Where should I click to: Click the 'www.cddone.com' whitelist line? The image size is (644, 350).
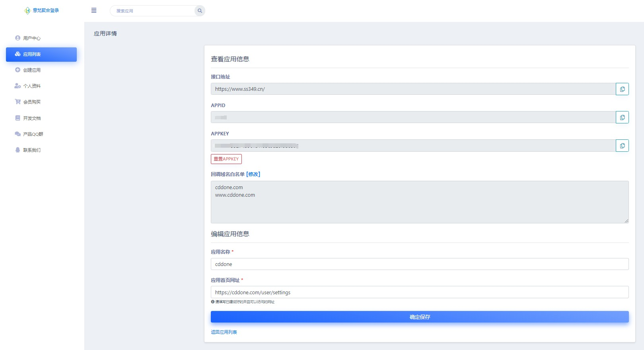pyautogui.click(x=235, y=195)
